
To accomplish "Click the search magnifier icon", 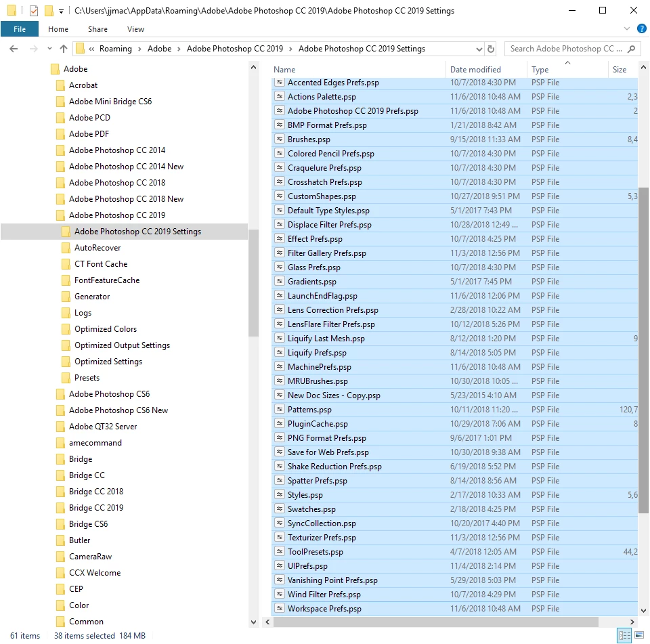I will 631,49.
